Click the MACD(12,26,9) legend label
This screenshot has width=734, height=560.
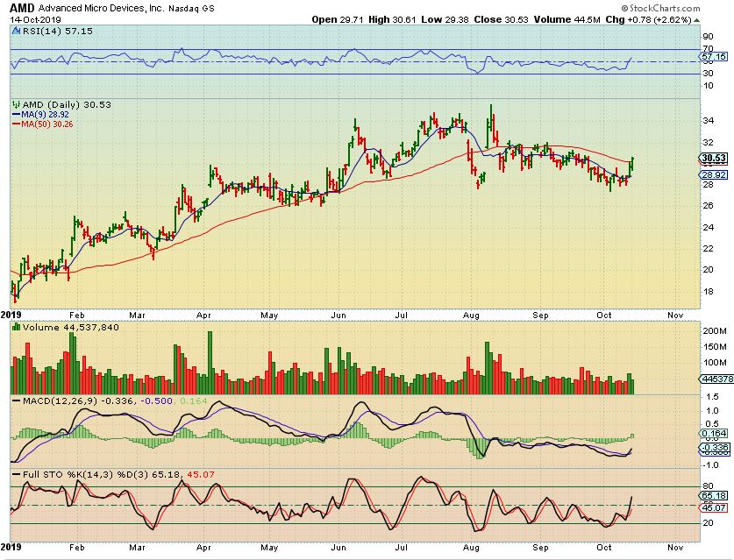(x=61, y=401)
